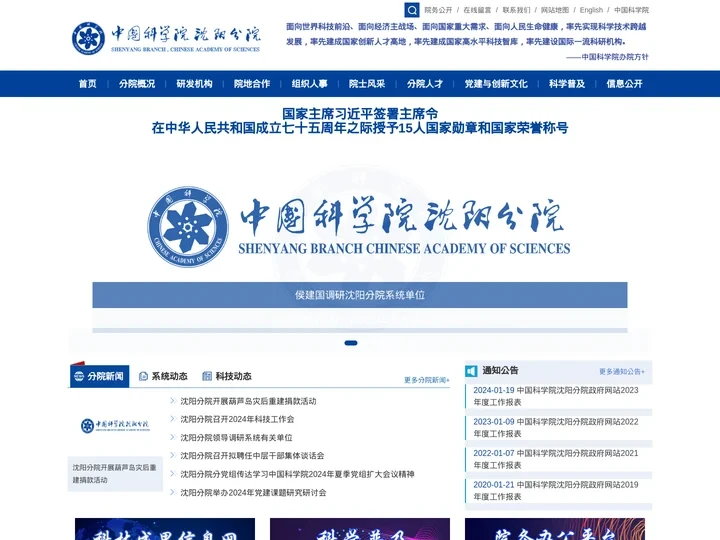Click the large Shenyang Branch banner image
This screenshot has width=720, height=540.
(360, 227)
